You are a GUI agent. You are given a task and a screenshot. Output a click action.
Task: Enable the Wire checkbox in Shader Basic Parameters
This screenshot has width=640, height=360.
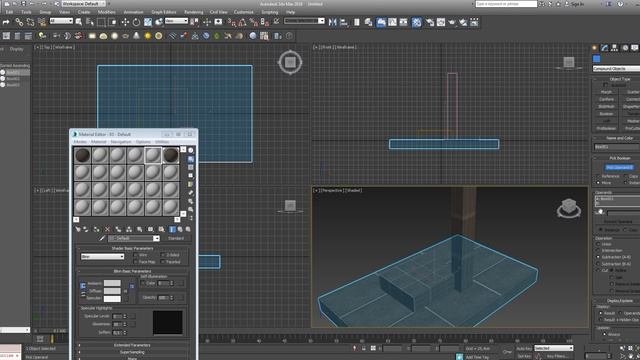136,255
